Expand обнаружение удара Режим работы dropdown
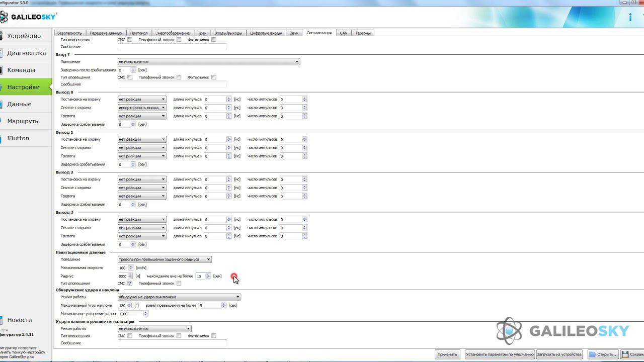Viewport: 644px width, 362px height. pyautogui.click(x=179, y=297)
